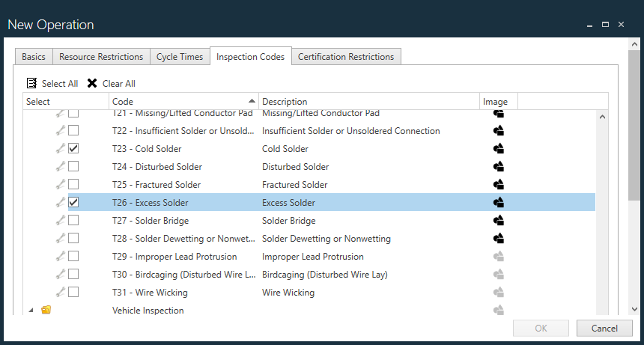Uncheck the T23 Cold Solder checkbox
This screenshot has width=644, height=345.
point(73,149)
